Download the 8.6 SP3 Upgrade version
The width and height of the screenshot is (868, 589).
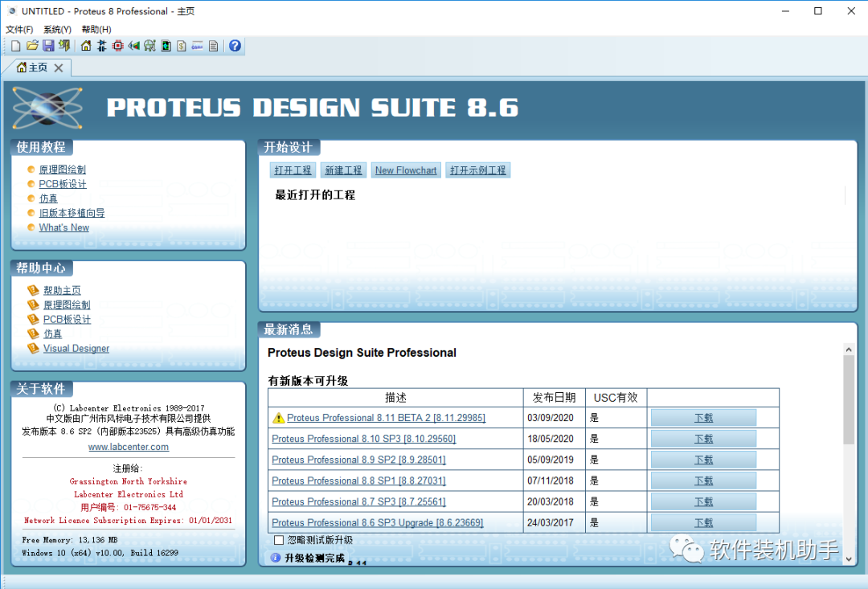point(703,523)
